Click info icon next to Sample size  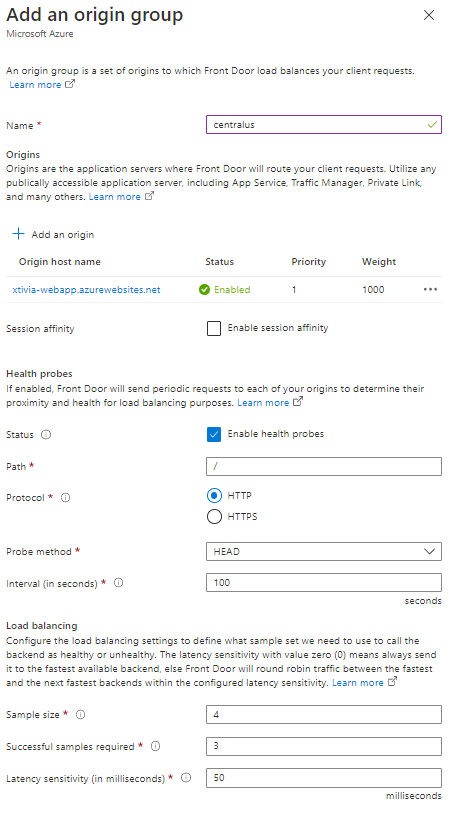(80, 714)
